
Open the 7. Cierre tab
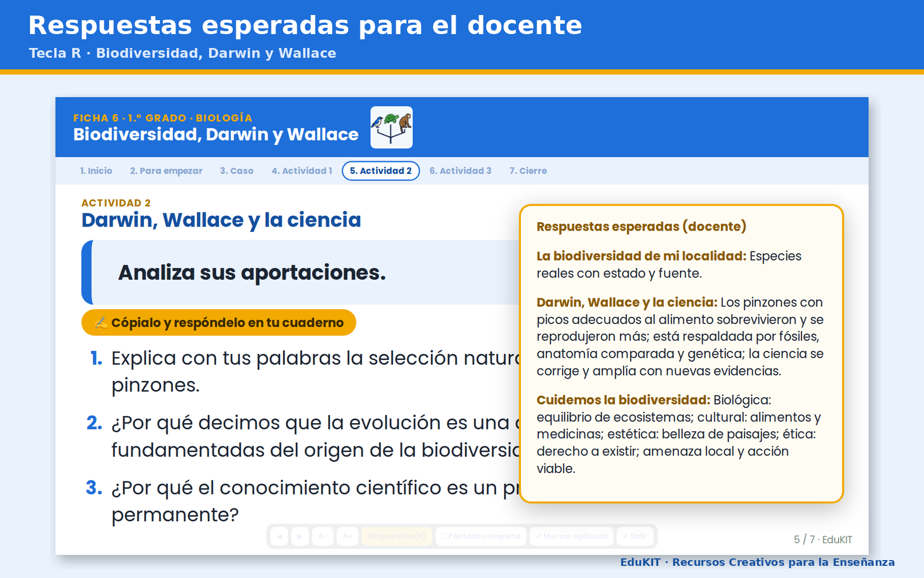point(528,171)
